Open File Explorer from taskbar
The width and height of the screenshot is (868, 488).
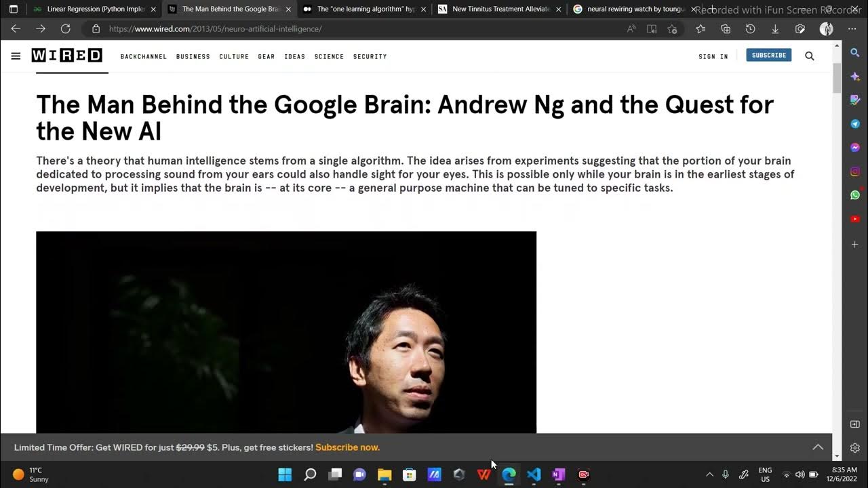[x=384, y=474]
